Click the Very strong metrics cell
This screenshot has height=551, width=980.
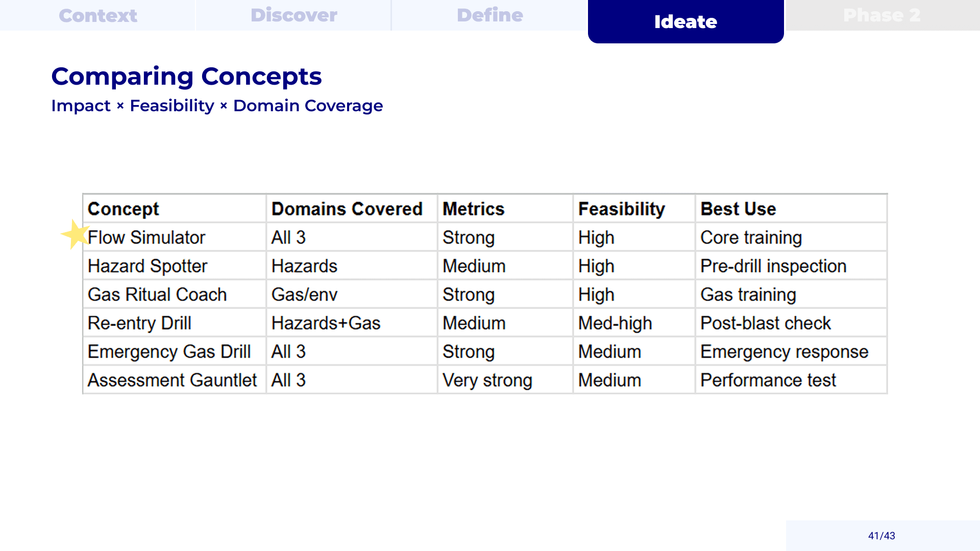(x=487, y=380)
